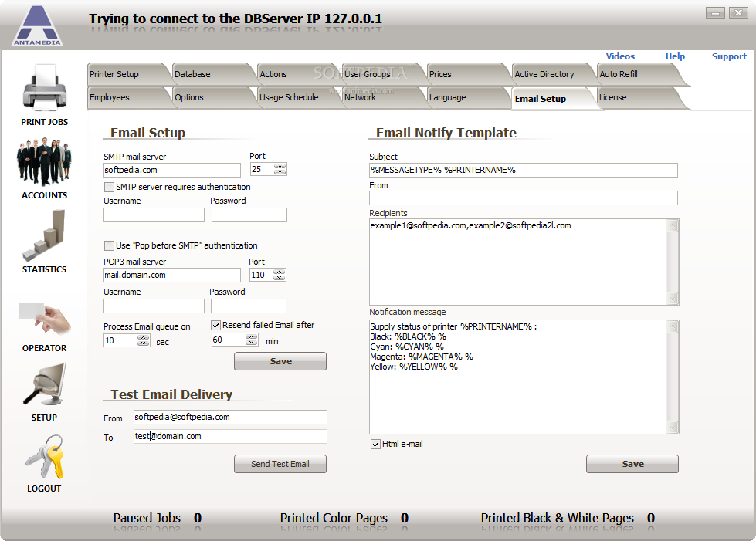Viewport: 756px width, 541px height.
Task: Open the Videos link
Action: [x=620, y=56]
